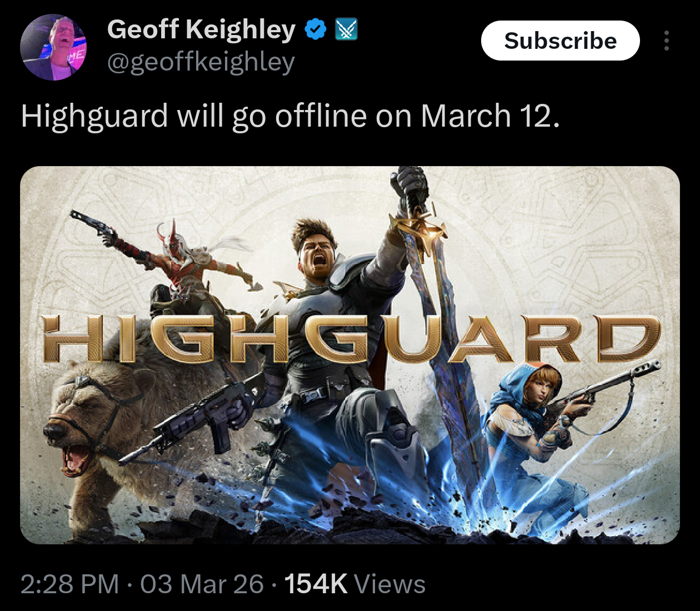This screenshot has width=700, height=611.
Task: Click the @geoffkeighley handle
Action: (x=201, y=62)
